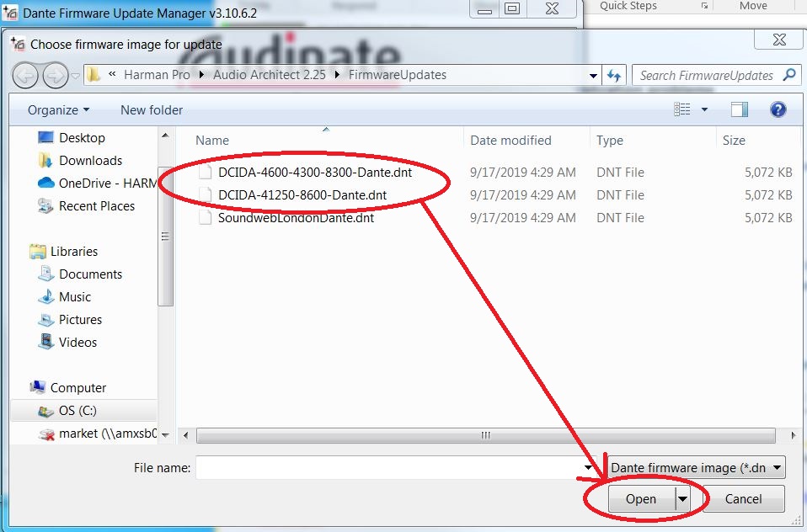This screenshot has width=807, height=532.
Task: Click the Forward navigation arrow button
Action: (56, 75)
